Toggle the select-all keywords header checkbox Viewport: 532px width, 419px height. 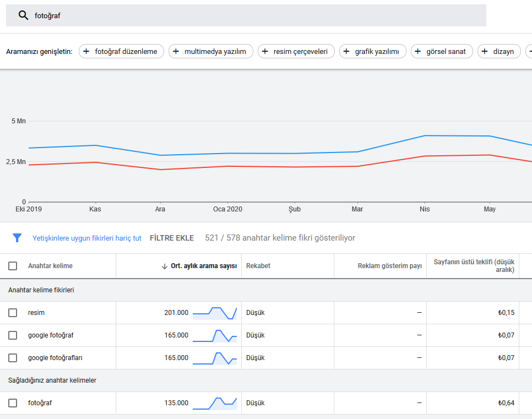[13, 265]
